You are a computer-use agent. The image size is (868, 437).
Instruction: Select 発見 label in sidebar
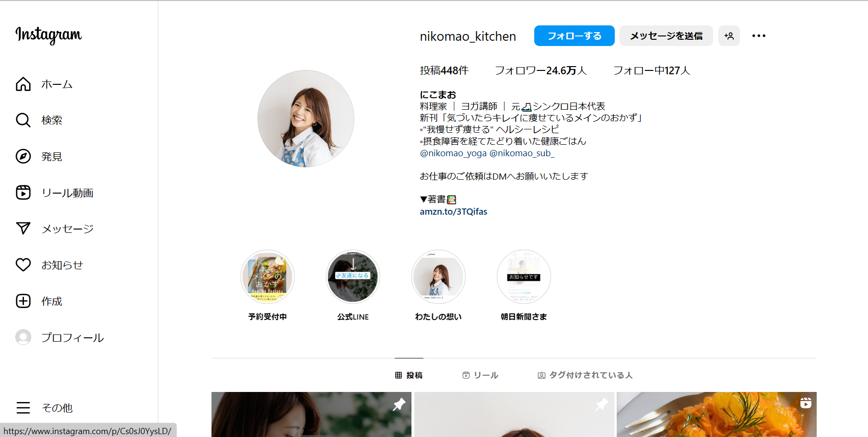[x=52, y=157]
